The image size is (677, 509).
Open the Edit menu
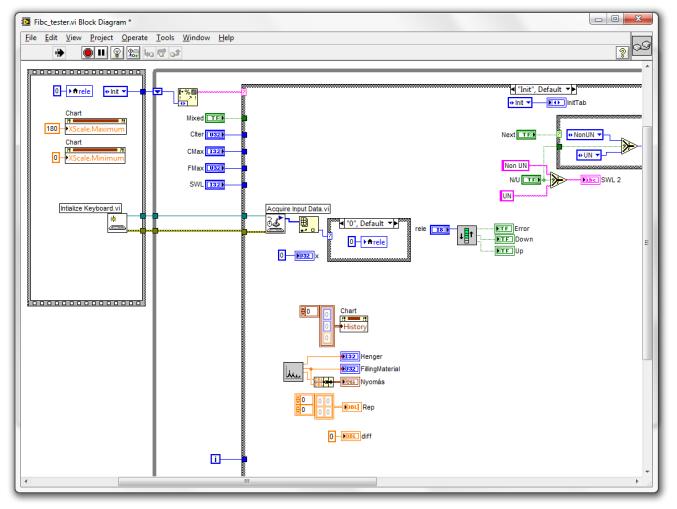51,38
